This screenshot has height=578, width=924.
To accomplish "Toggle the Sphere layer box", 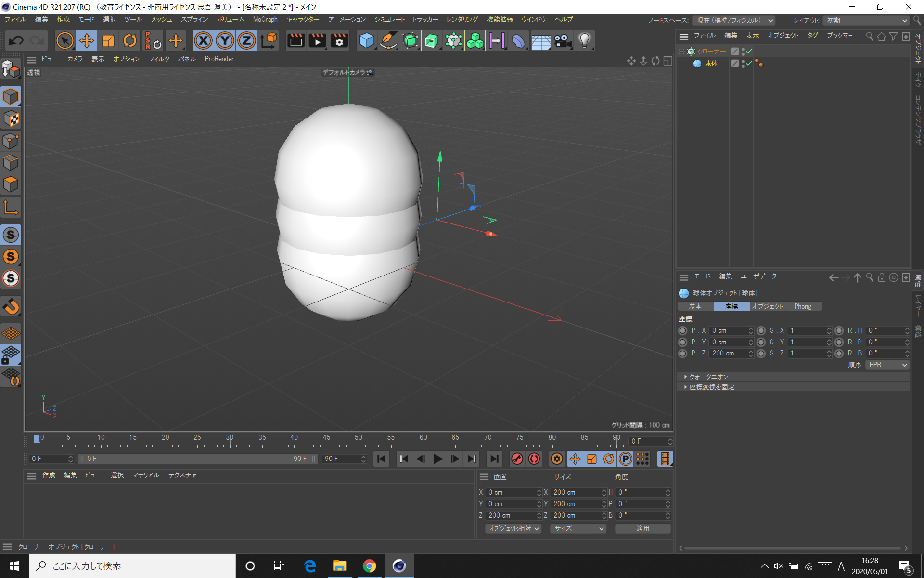I will [x=735, y=63].
